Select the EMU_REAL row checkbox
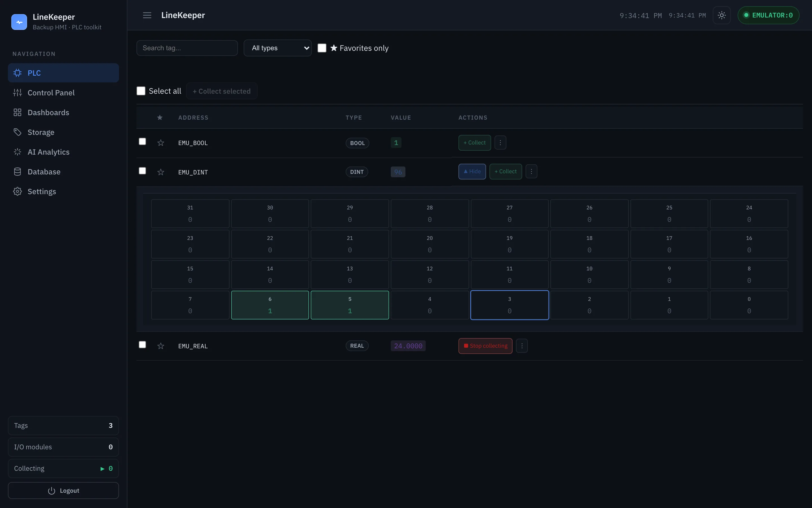Viewport: 812px width, 508px height. point(142,345)
